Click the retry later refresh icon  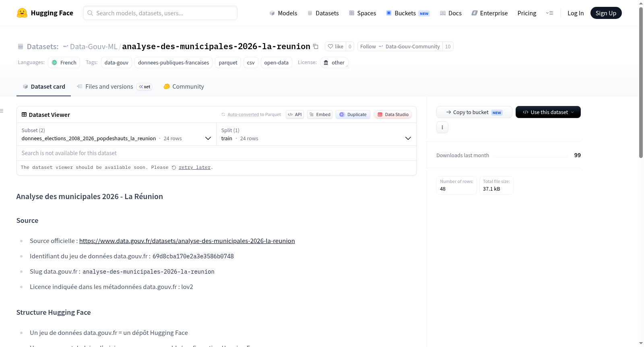174,168
